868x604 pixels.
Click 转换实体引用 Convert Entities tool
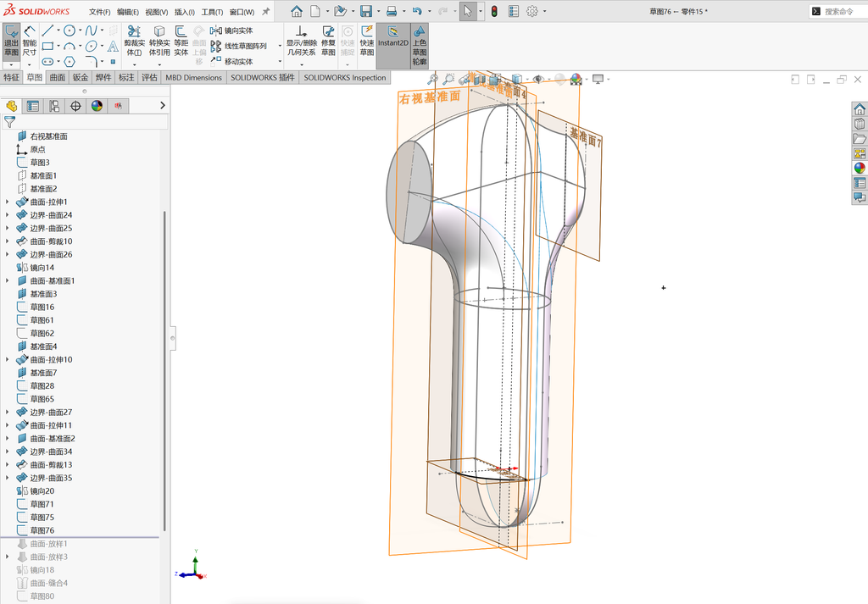159,41
